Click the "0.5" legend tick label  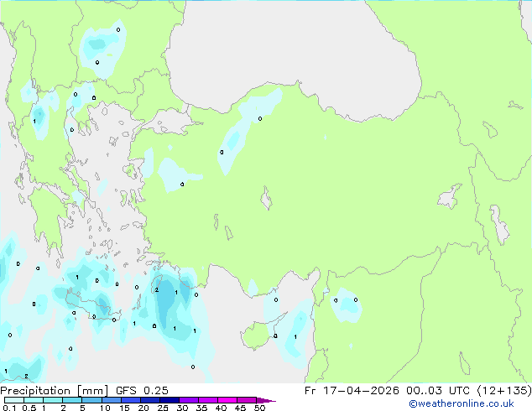pyautogui.click(x=29, y=408)
